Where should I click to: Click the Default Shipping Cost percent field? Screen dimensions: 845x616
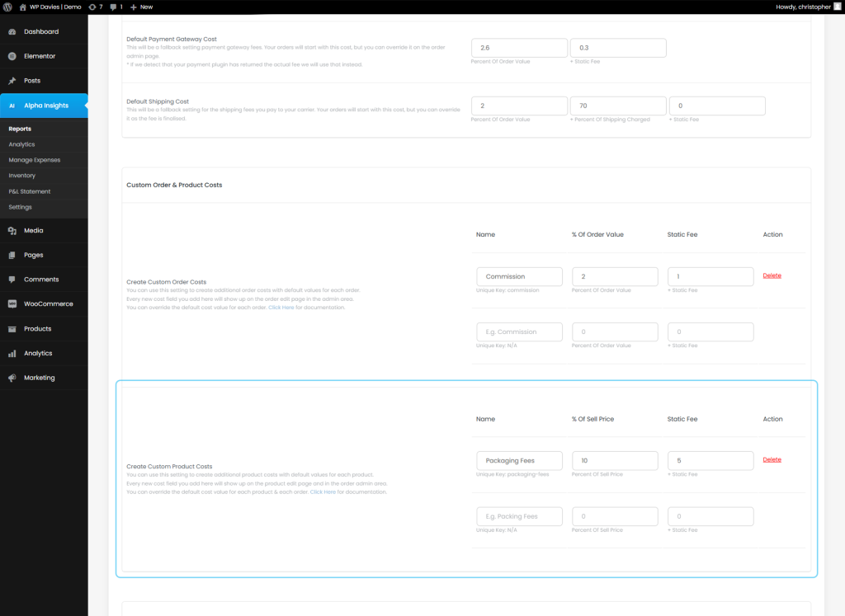[519, 106]
